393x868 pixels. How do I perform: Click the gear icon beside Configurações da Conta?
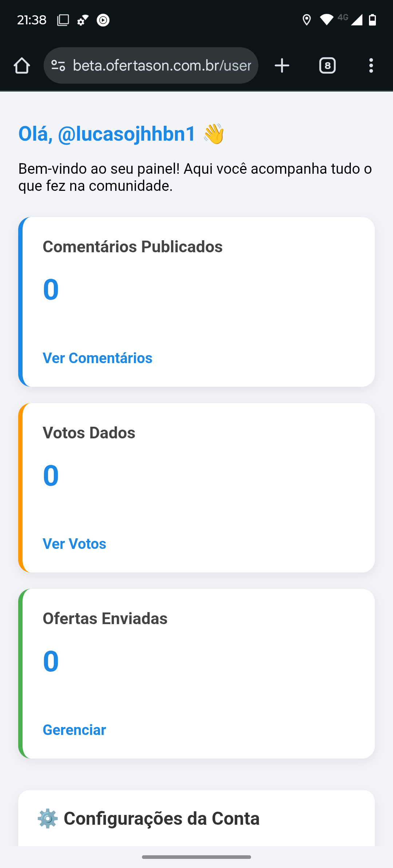pyautogui.click(x=48, y=819)
